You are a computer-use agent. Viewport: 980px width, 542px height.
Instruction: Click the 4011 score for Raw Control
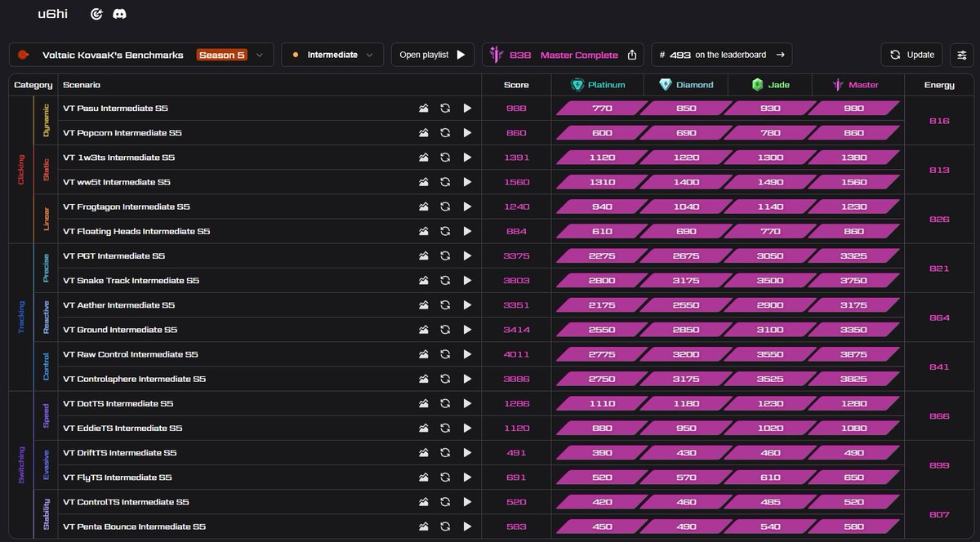click(x=516, y=354)
